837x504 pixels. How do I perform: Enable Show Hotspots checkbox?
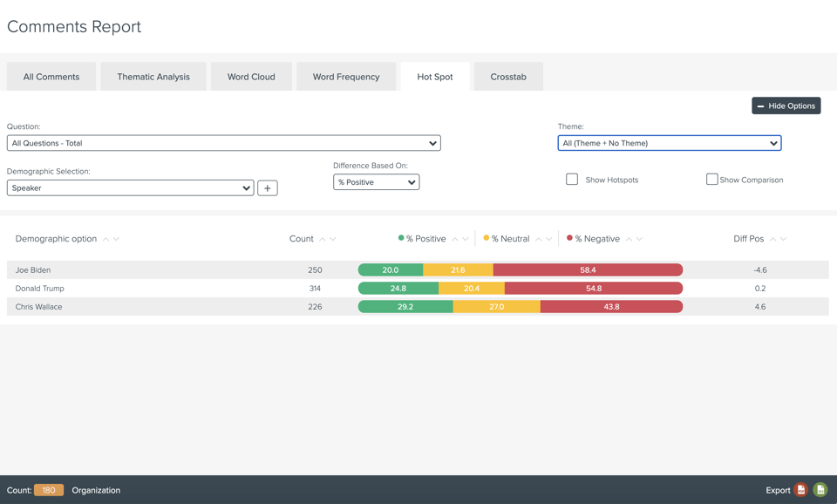pos(572,180)
